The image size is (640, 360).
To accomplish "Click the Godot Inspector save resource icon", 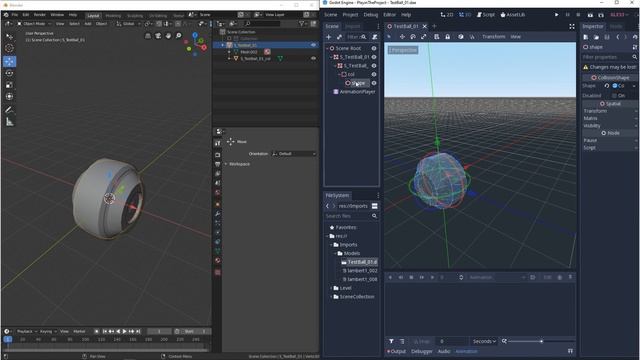I will [x=607, y=37].
